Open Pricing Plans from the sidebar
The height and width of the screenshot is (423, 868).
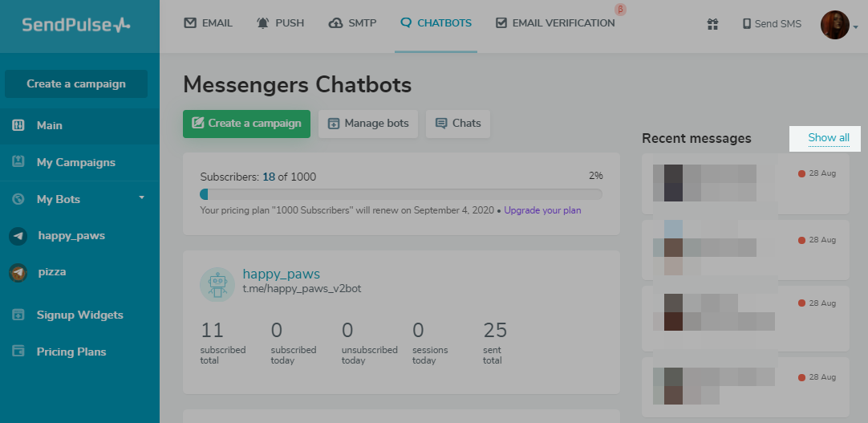[x=71, y=352]
